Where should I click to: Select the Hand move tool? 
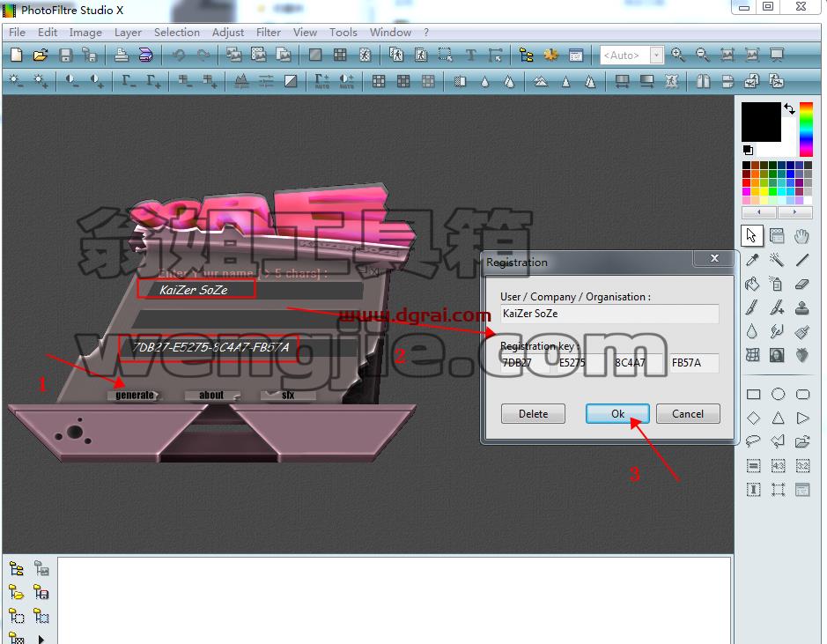tap(801, 236)
